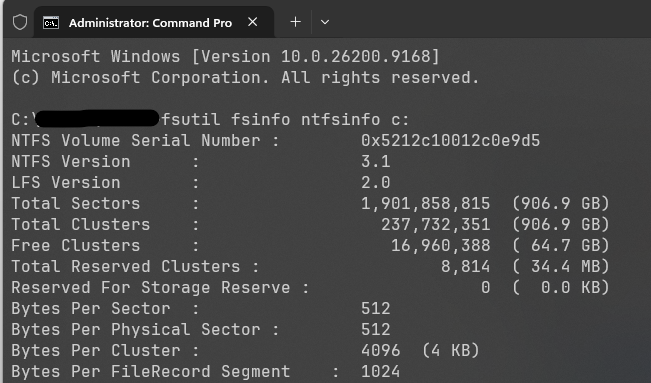The image size is (651, 383).
Task: Click the Total Reserved Clusters value 8,814
Action: pos(465,267)
